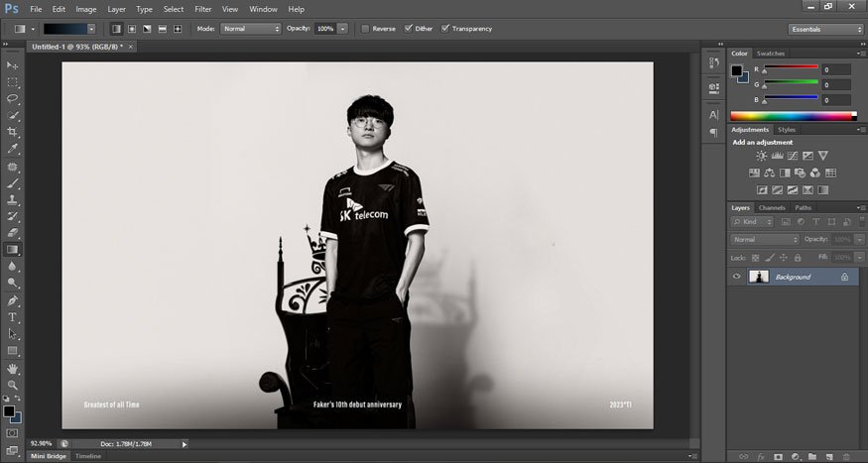Open the File menu

pos(36,9)
